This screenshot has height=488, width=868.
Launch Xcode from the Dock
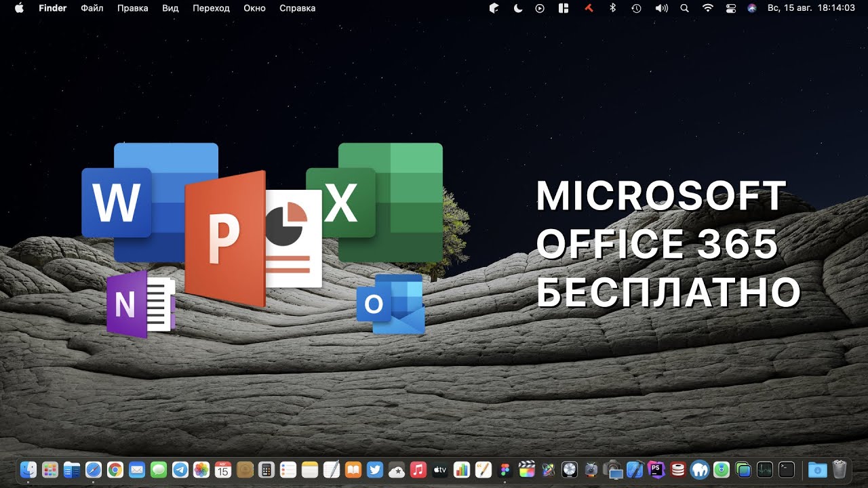634,469
